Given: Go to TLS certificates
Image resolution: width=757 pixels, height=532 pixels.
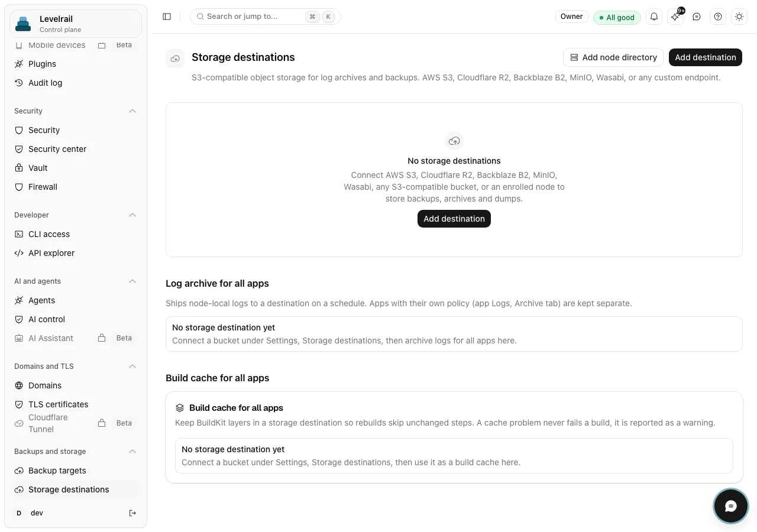Looking at the screenshot, I should [x=76, y=404].
